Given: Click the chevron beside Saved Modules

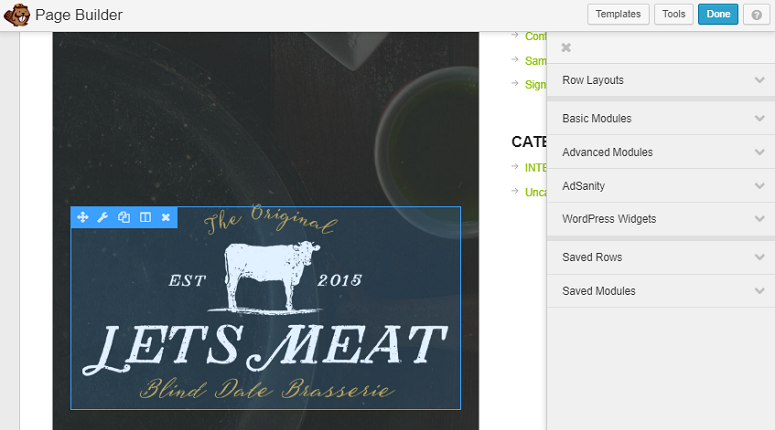Looking at the screenshot, I should [760, 291].
